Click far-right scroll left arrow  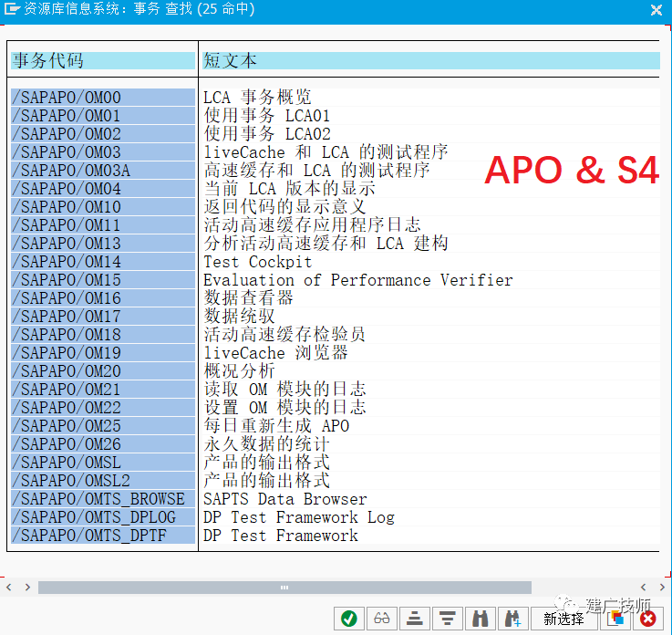tap(644, 587)
